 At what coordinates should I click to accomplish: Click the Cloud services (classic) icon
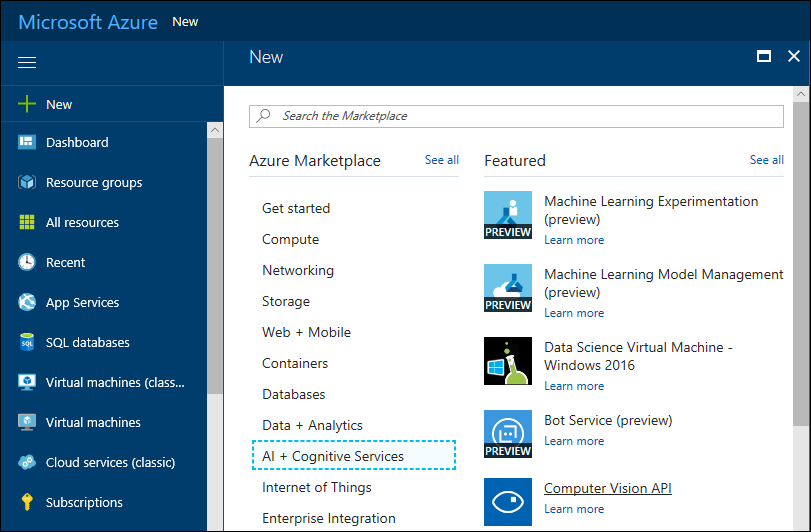point(27,462)
